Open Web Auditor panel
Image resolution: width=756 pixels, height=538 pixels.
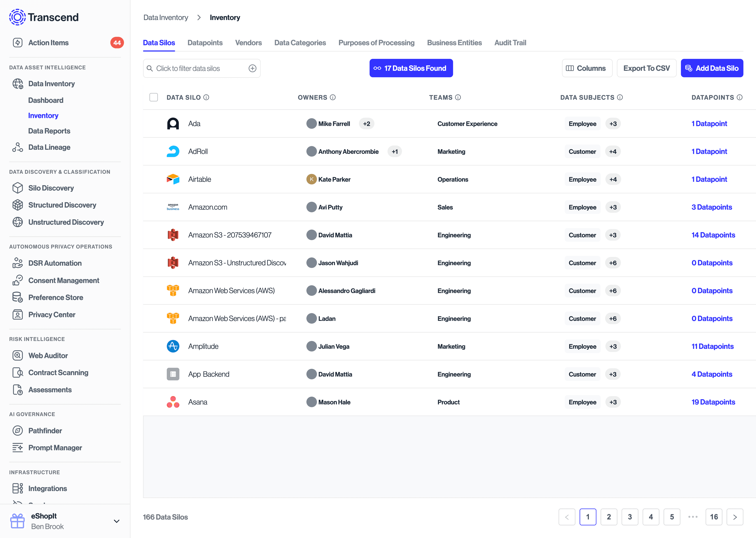click(48, 355)
